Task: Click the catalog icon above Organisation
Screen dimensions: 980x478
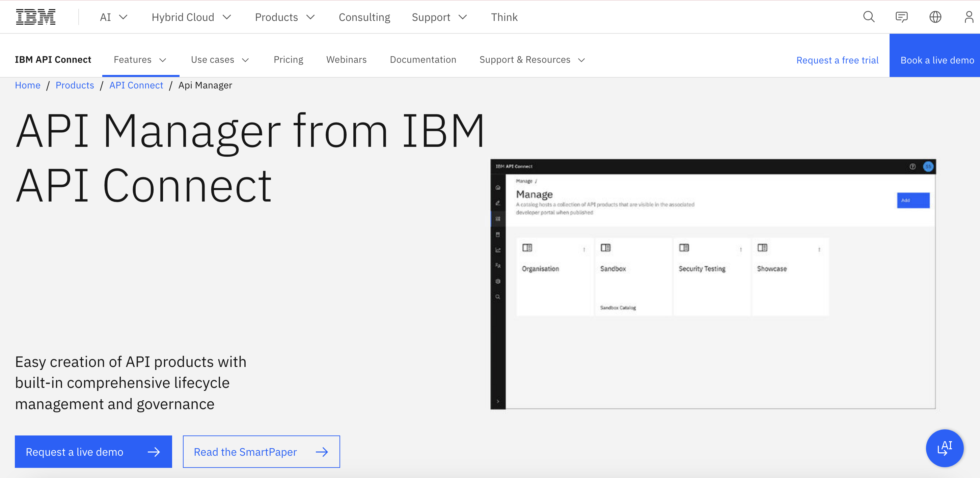Action: coord(527,248)
